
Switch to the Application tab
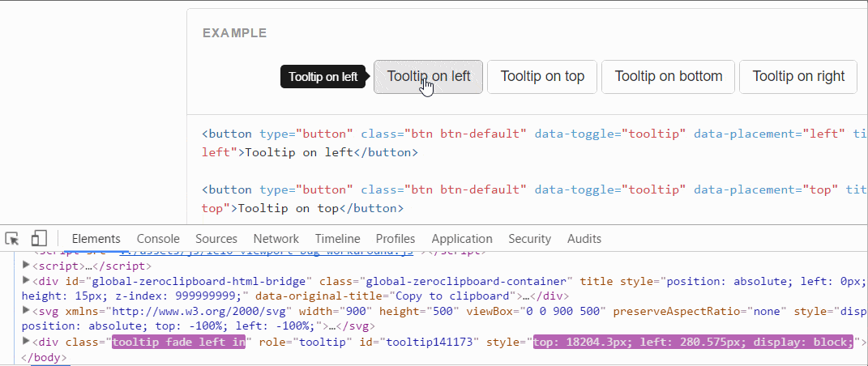[x=462, y=239]
